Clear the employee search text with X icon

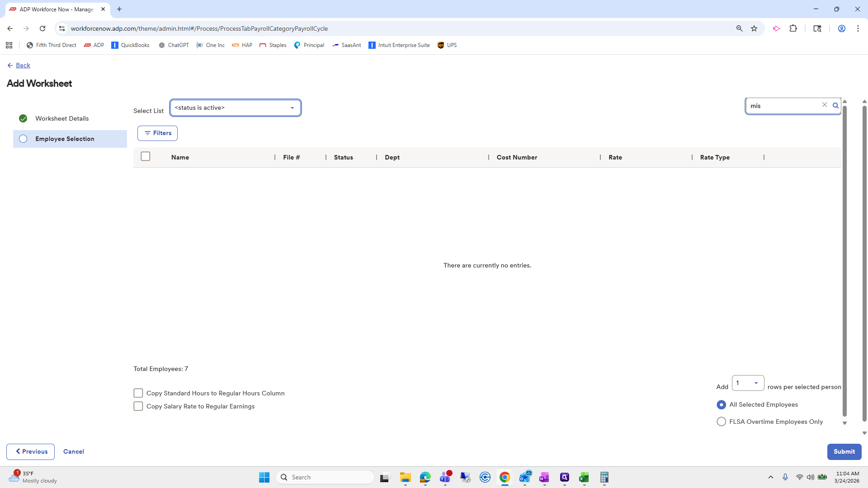pyautogui.click(x=825, y=105)
